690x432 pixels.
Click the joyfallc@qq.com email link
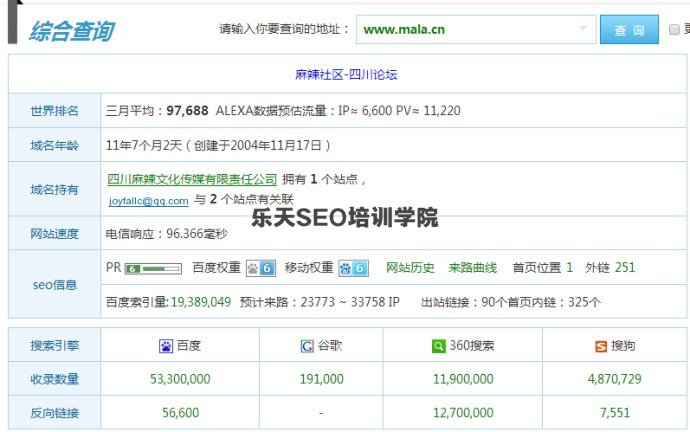[x=149, y=201]
